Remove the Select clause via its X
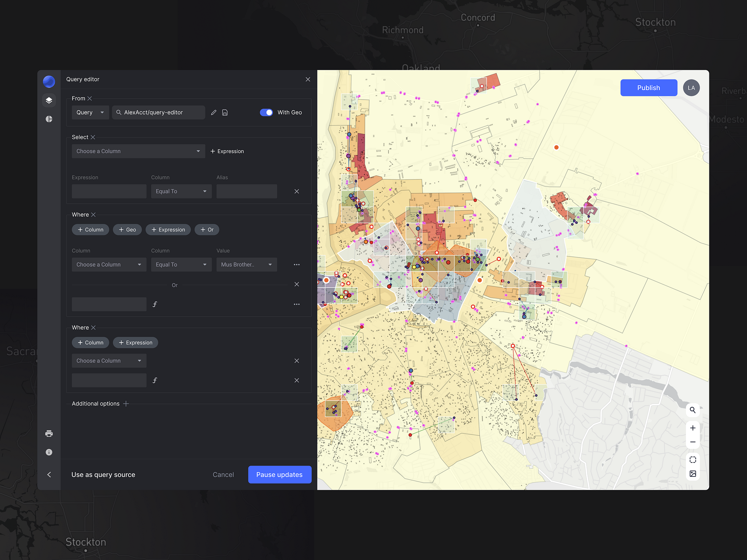 click(93, 137)
